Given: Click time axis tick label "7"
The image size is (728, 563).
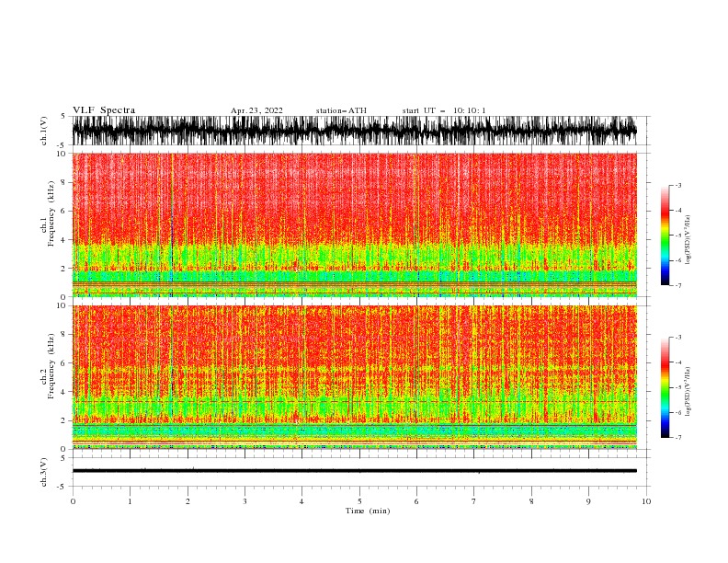Looking at the screenshot, I should click(x=474, y=501).
